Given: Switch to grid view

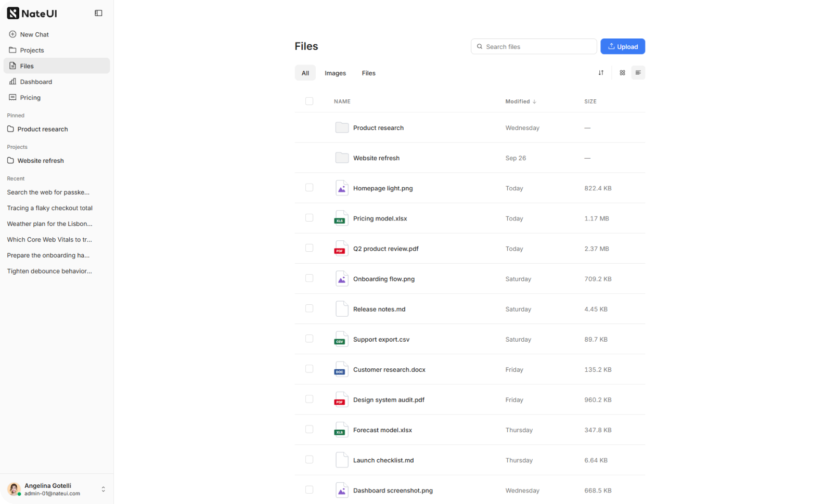Looking at the screenshot, I should 622,73.
